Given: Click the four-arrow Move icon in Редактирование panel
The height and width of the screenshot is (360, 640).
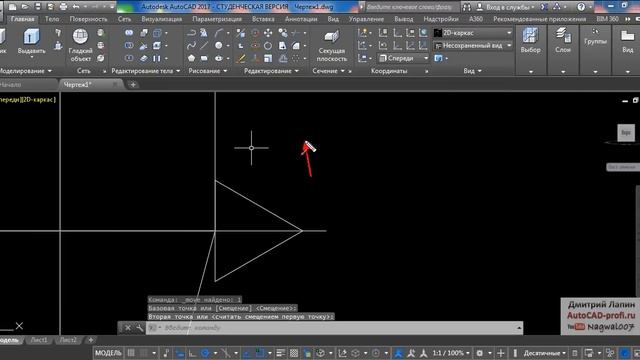Looking at the screenshot, I should tap(268, 33).
